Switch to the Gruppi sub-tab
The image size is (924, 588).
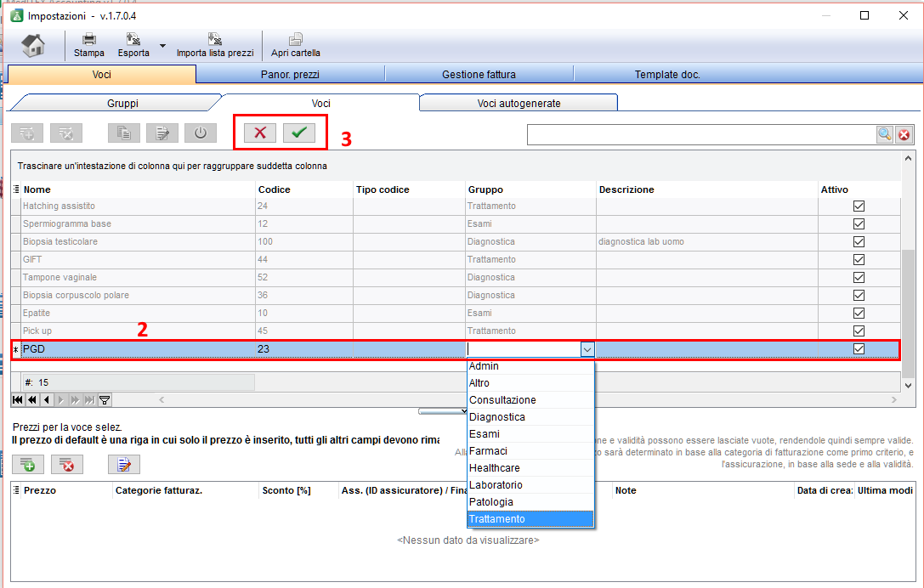122,103
